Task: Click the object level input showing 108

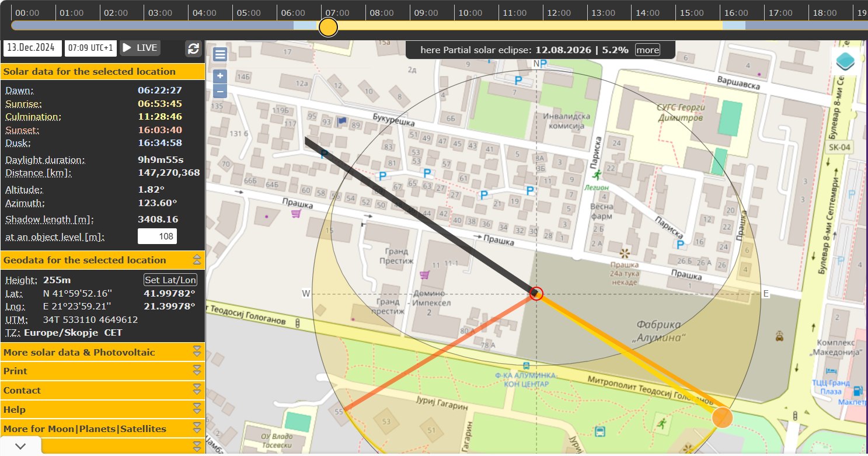Action: [x=157, y=236]
